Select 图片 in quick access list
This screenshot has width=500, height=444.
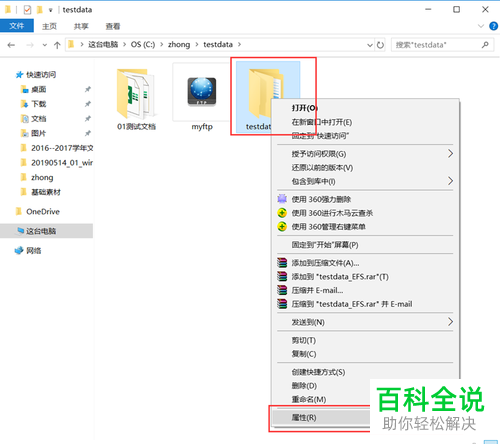(x=38, y=133)
